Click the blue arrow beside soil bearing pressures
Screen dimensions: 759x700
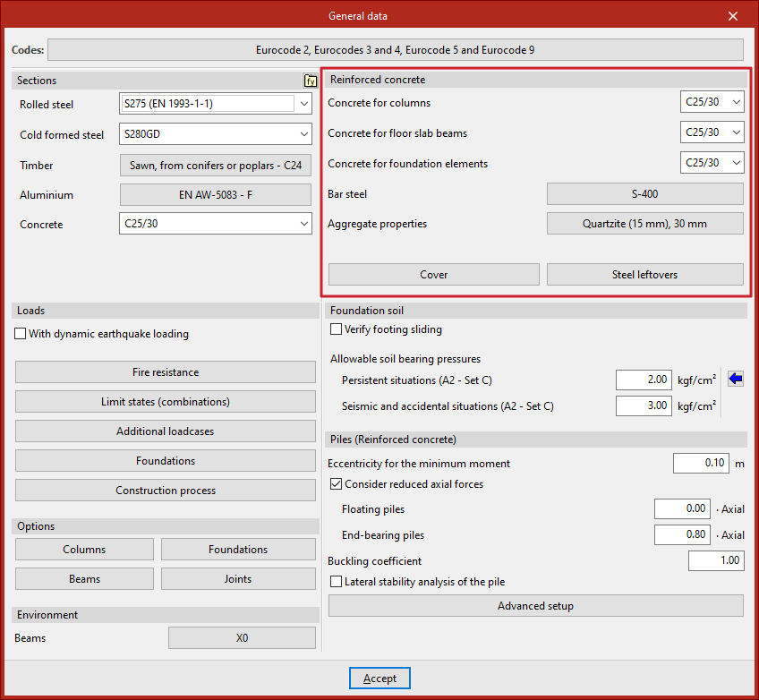[735, 379]
